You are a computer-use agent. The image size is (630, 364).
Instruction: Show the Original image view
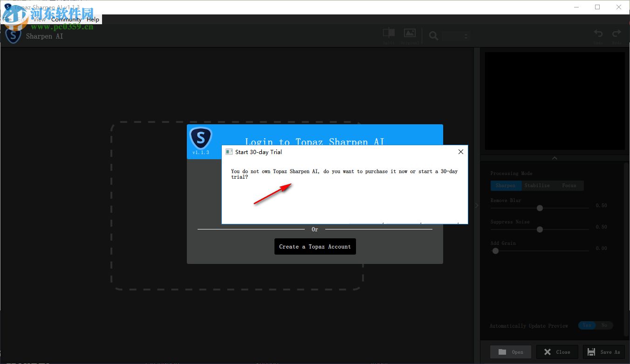pos(410,33)
